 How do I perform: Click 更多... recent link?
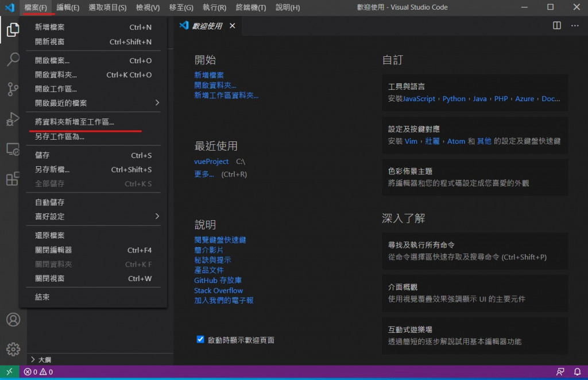[x=204, y=174]
